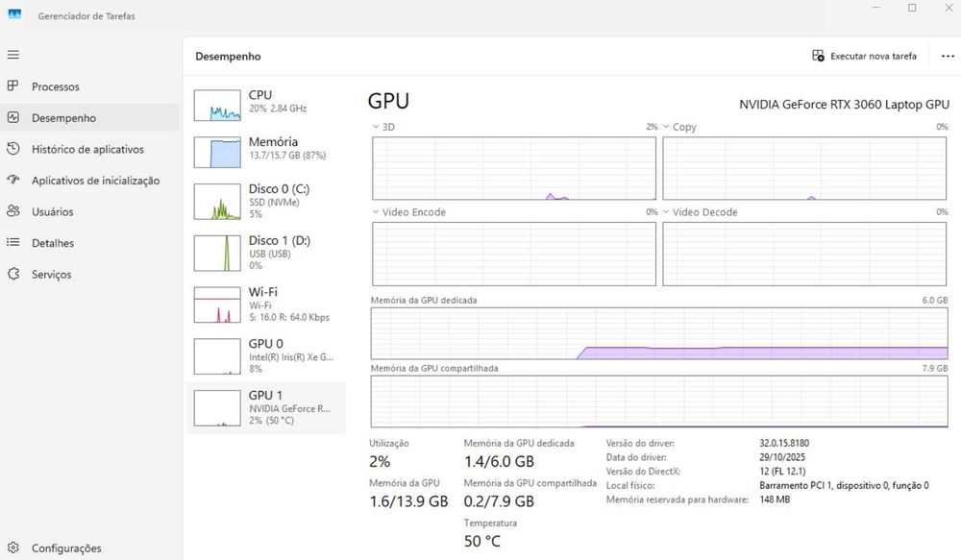Click driver date 29/10/2025
Screen dimensions: 961x560
[x=782, y=457]
